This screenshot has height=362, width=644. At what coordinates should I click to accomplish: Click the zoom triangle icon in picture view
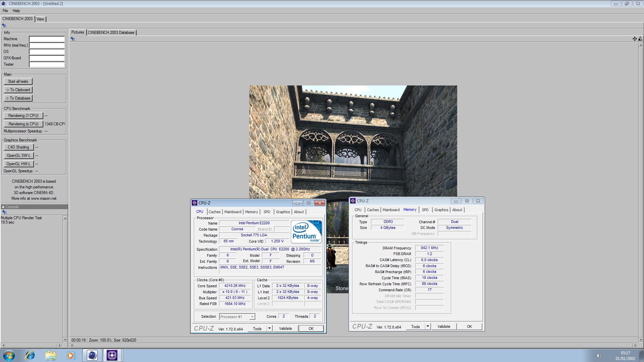(x=640, y=39)
